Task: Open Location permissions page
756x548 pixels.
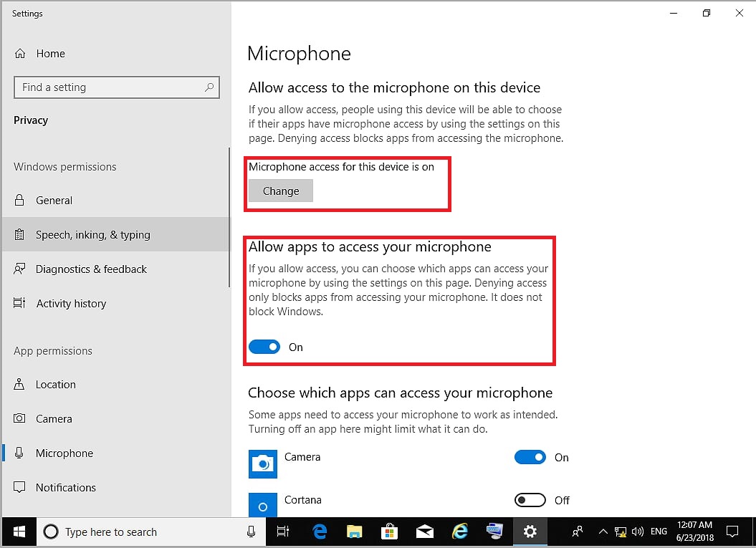Action: (116, 384)
